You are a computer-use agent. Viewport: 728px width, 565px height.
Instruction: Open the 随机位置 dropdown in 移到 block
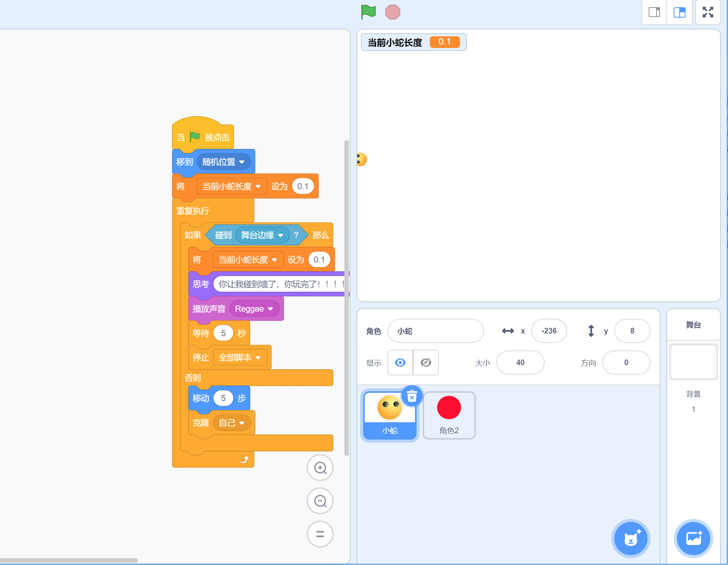224,162
